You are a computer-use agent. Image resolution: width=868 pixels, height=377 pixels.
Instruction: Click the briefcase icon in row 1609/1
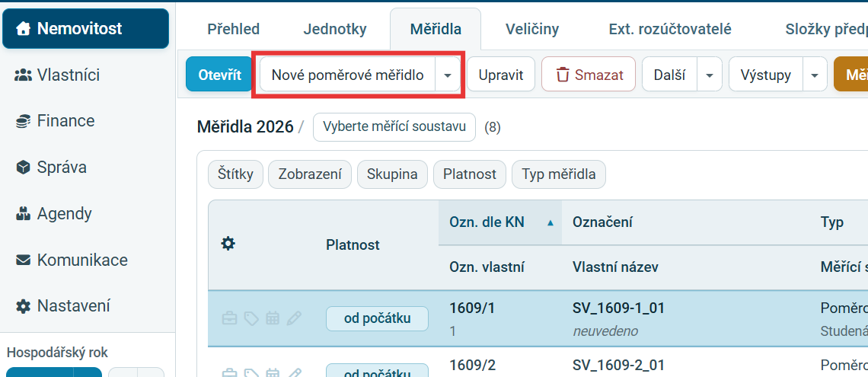pyautogui.click(x=228, y=318)
